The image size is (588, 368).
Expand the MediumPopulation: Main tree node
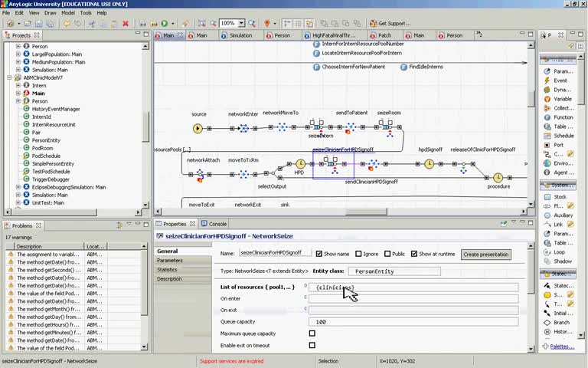[18, 62]
